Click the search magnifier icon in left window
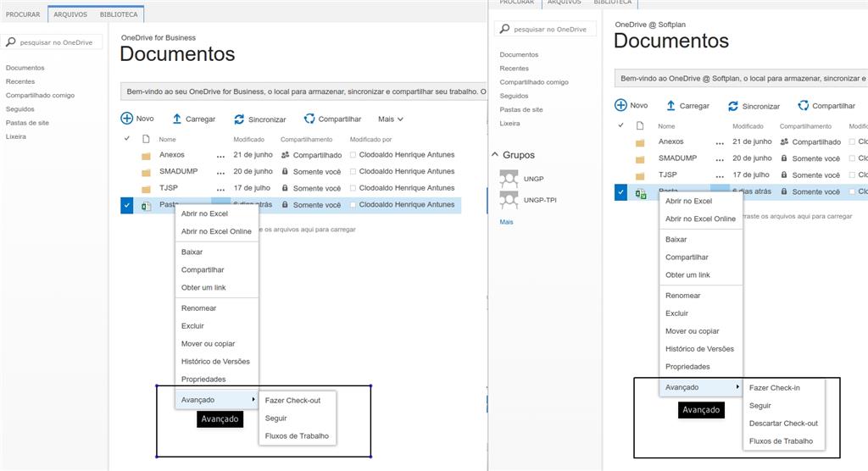The width and height of the screenshot is (868, 471). (10, 42)
